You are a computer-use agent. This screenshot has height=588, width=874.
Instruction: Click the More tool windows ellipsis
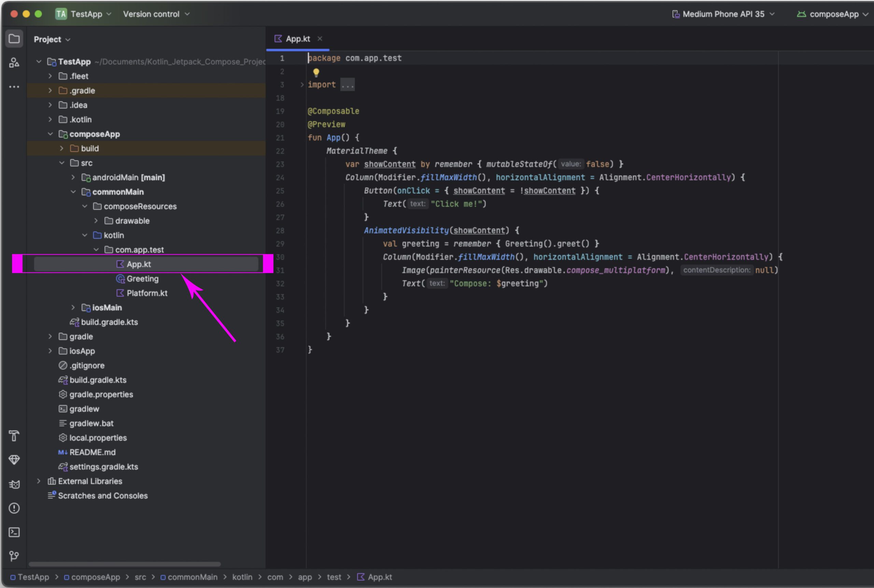tap(14, 87)
